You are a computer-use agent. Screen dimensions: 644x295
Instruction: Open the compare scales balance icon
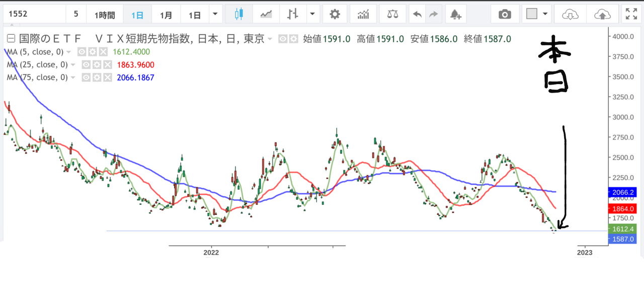pyautogui.click(x=392, y=14)
